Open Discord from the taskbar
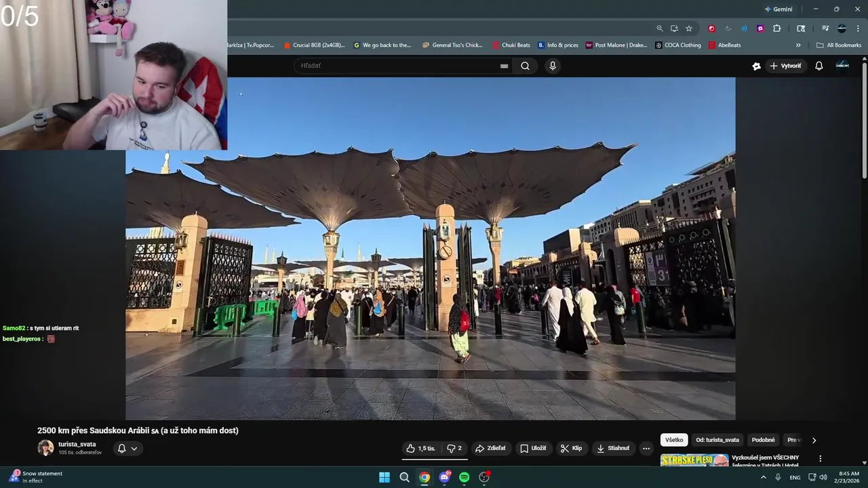 [x=444, y=477]
